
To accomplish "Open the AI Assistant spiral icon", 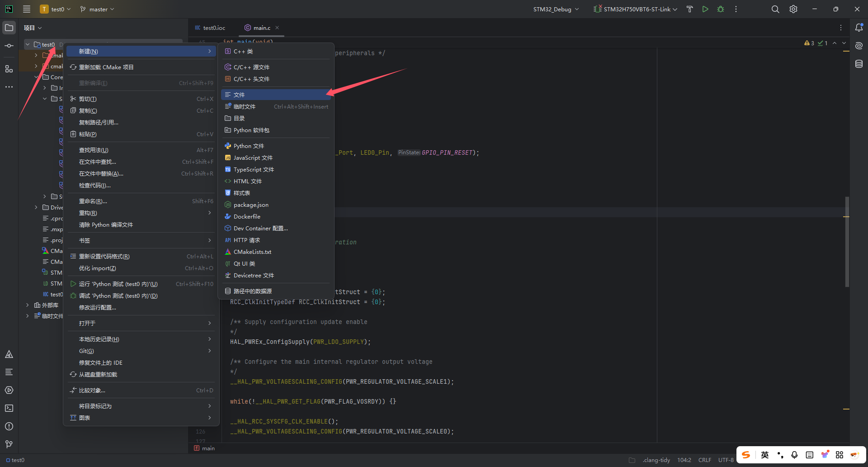I will pos(859,46).
